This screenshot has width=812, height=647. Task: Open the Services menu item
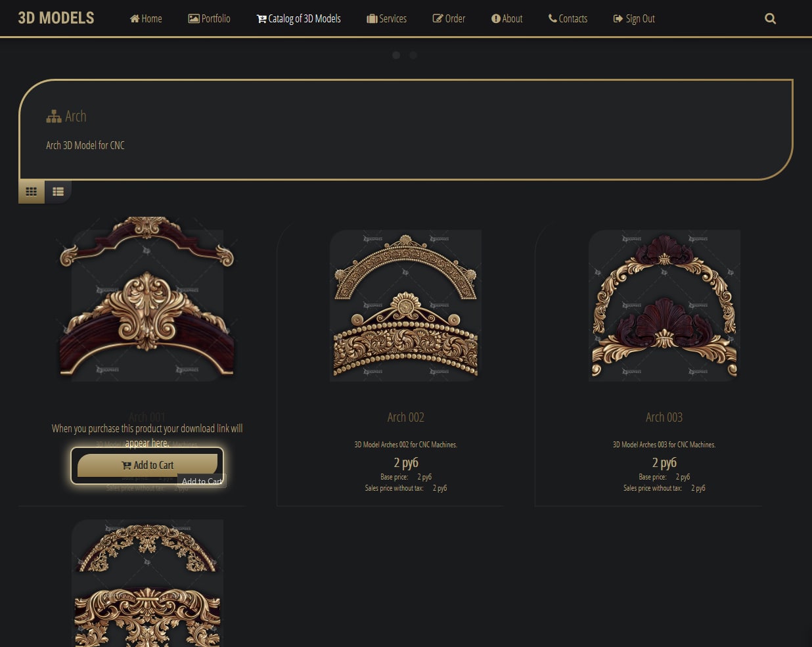click(x=386, y=19)
